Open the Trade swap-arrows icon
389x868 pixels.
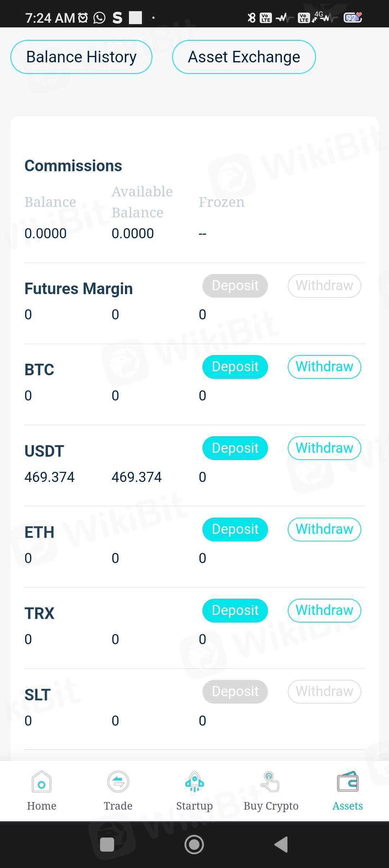pos(118,782)
